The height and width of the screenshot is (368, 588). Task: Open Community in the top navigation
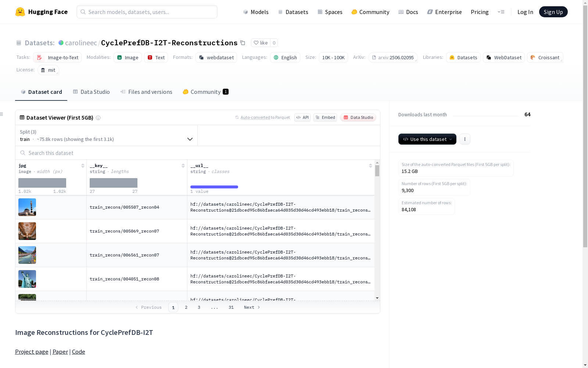[x=370, y=12]
